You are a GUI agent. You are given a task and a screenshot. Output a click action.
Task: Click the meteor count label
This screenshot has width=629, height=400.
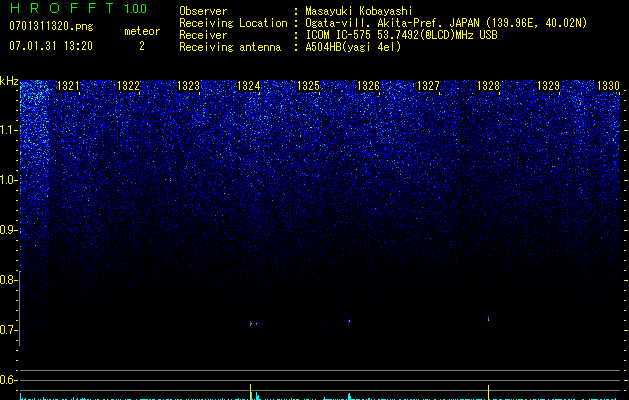pyautogui.click(x=142, y=31)
